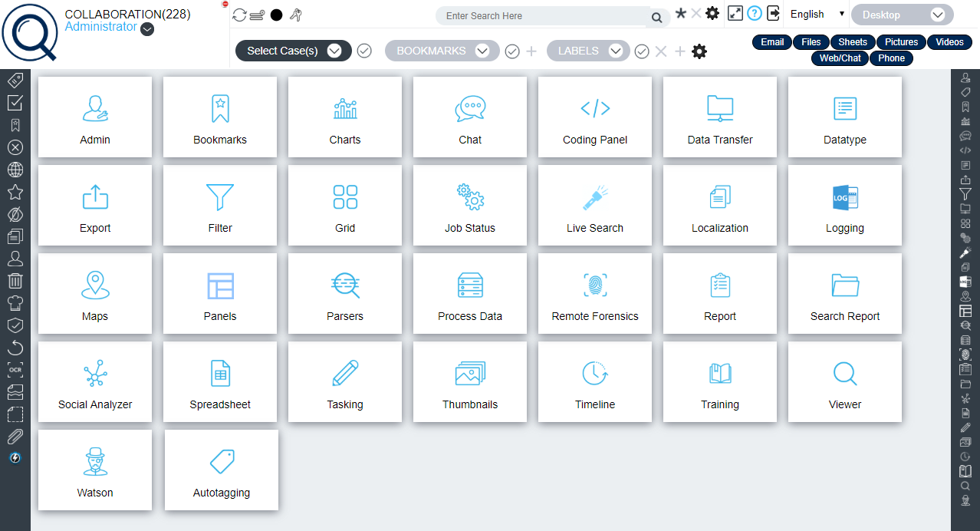The image size is (980, 531).
Task: Click the plus button to add a label
Action: click(679, 51)
